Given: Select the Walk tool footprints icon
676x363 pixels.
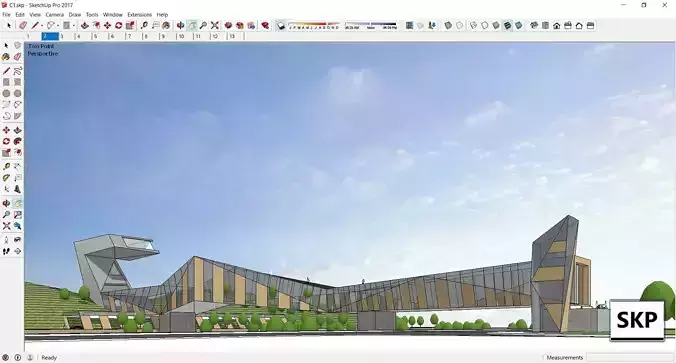Looking at the screenshot, I should pyautogui.click(x=6, y=251).
